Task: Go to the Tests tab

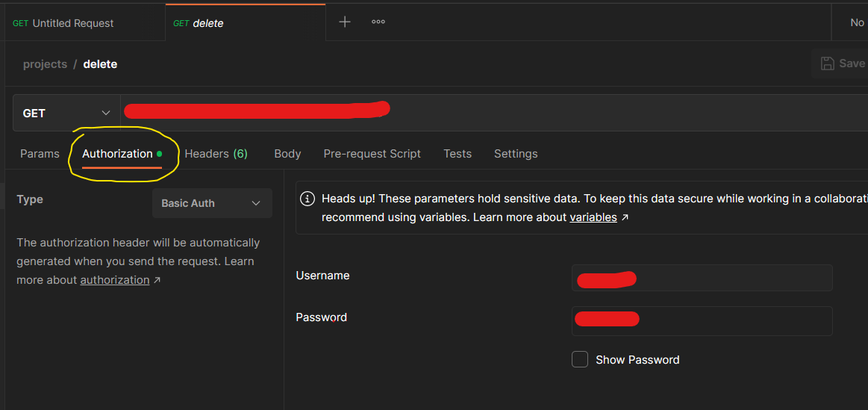Action: [458, 154]
